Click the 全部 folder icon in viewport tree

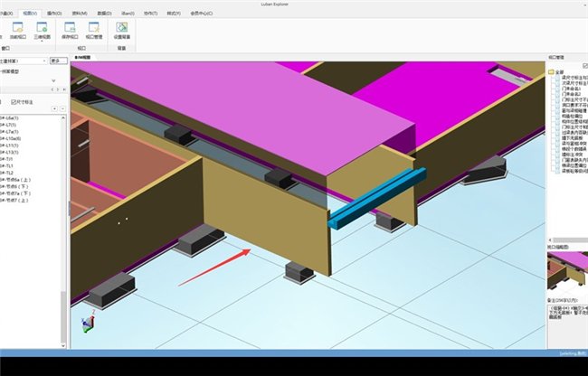pos(551,71)
